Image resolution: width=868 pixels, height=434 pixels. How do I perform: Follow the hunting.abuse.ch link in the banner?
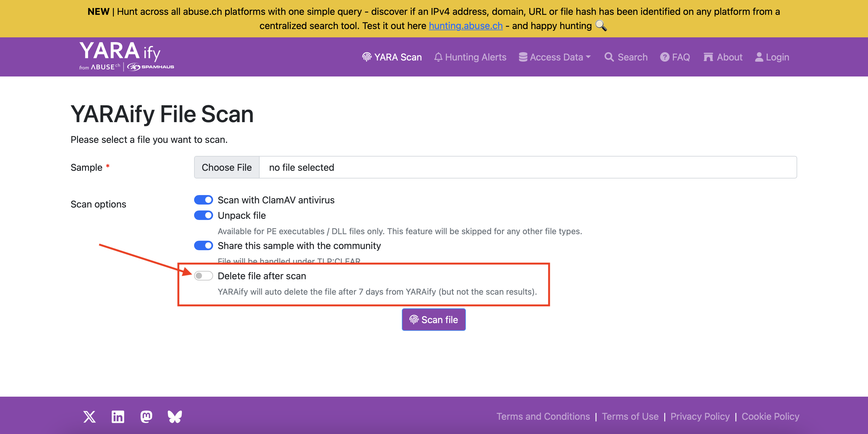[465, 25]
